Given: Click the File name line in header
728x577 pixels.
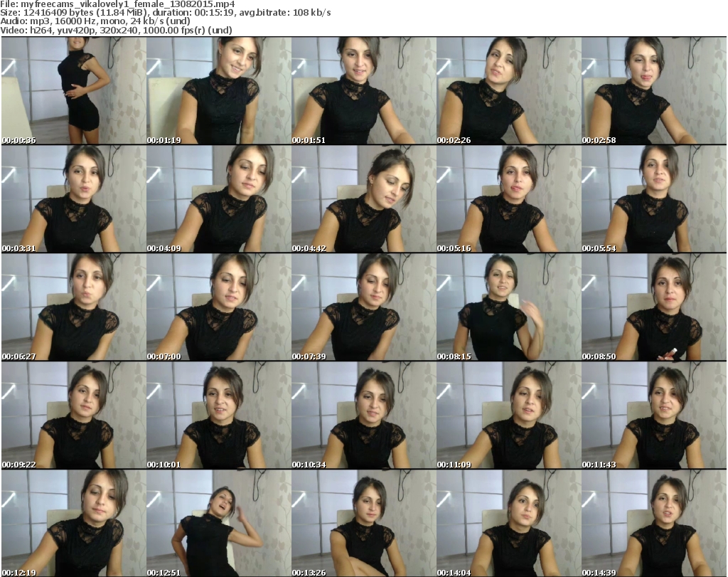Looking at the screenshot, I should click(x=117, y=4).
